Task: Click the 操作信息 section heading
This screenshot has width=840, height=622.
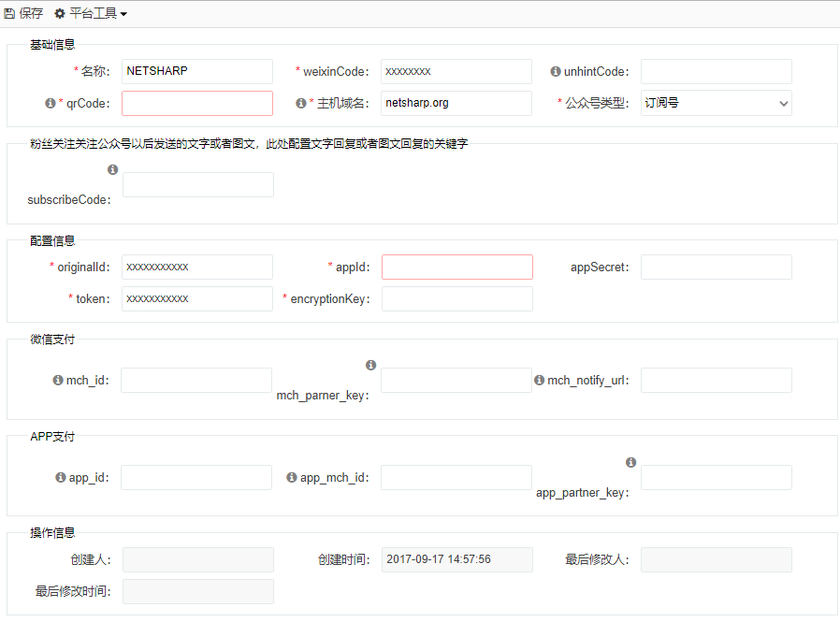Action: (x=52, y=533)
